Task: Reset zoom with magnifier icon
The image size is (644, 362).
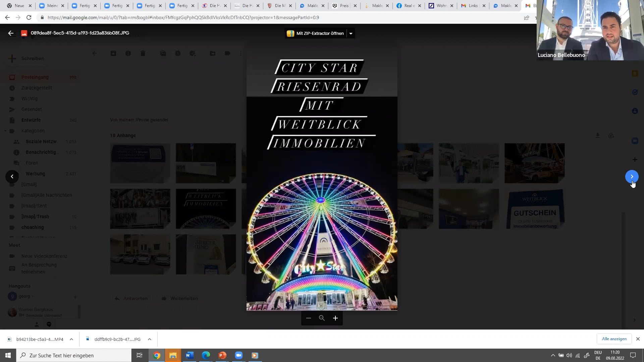Action: pyautogui.click(x=322, y=318)
